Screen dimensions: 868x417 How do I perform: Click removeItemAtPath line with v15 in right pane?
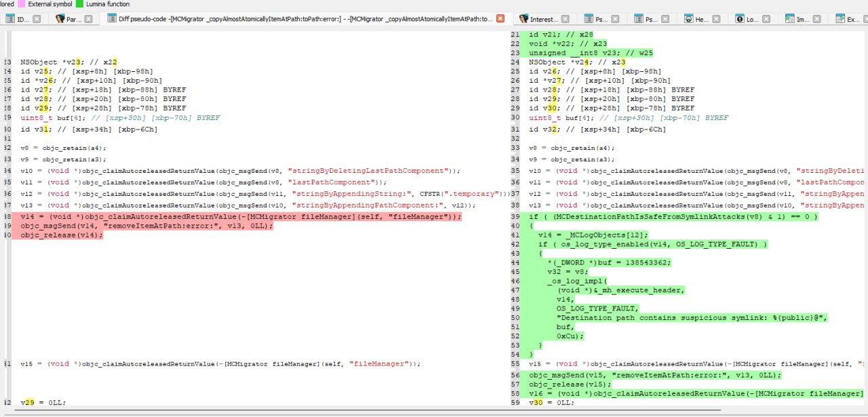[x=655, y=375]
